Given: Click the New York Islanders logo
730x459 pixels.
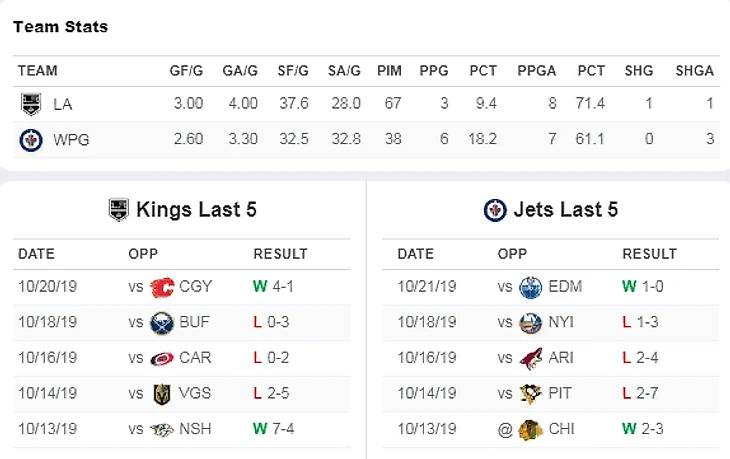Looking at the screenshot, I should 531,323.
